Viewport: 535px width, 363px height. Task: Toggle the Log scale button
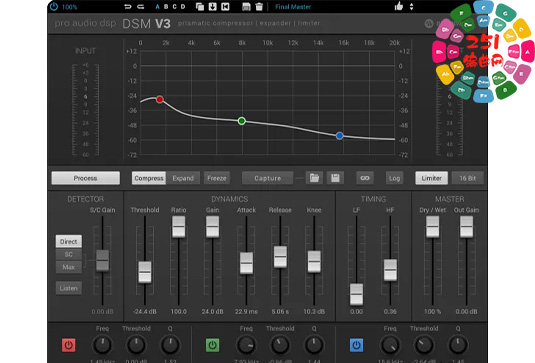click(394, 178)
